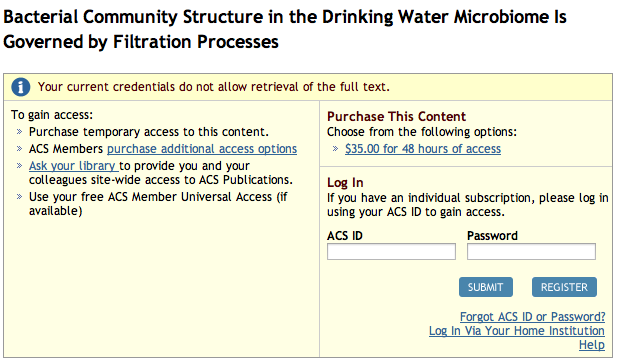Click the bullet arrow before Ask your library

coord(19,166)
